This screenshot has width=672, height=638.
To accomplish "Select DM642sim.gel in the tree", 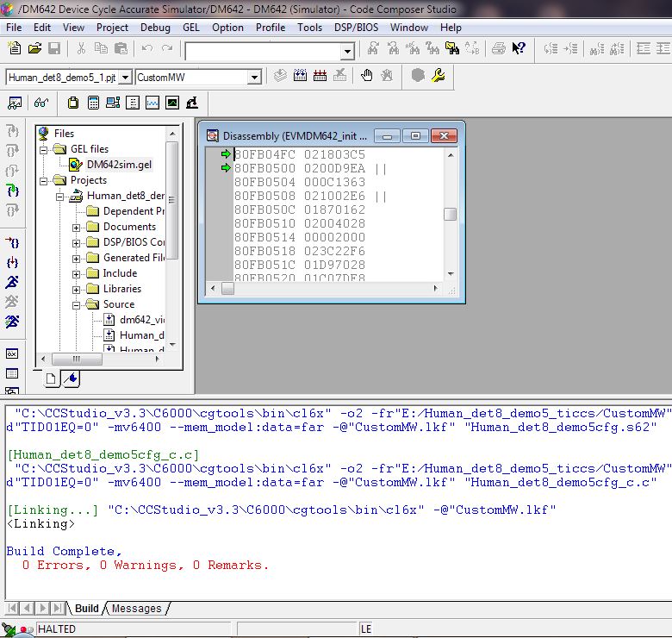I will pos(119,165).
